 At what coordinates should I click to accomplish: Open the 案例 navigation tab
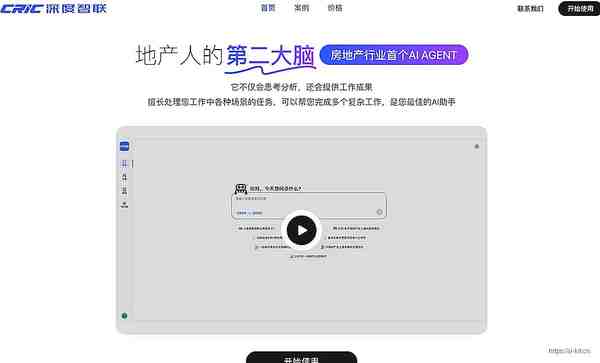pyautogui.click(x=302, y=8)
